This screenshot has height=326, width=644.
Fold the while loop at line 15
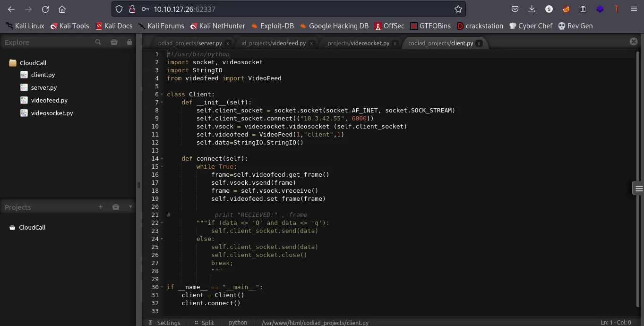[x=162, y=167]
